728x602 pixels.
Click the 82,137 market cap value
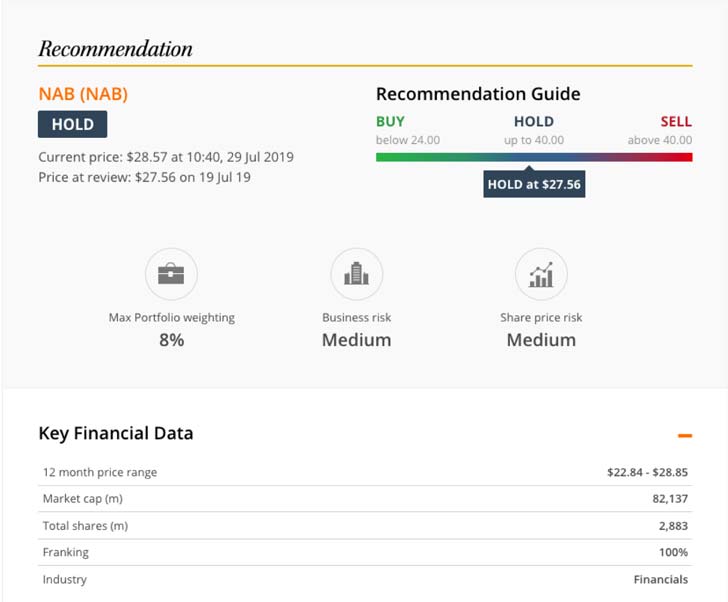670,499
